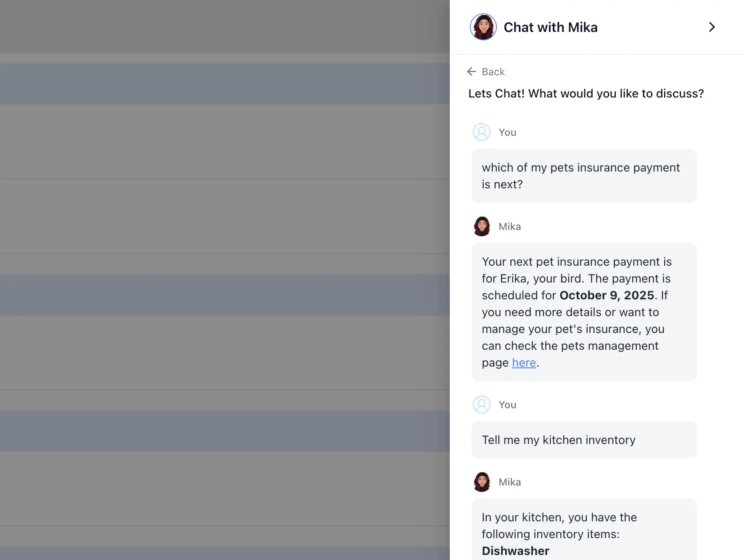Select the 'Chat with Mika' title
Screen dimensions: 744x560
pos(551,27)
